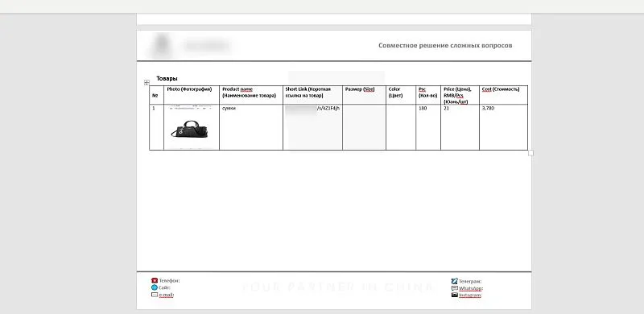Click the red telephone icon in footer
The image size is (644, 314).
(x=155, y=280)
